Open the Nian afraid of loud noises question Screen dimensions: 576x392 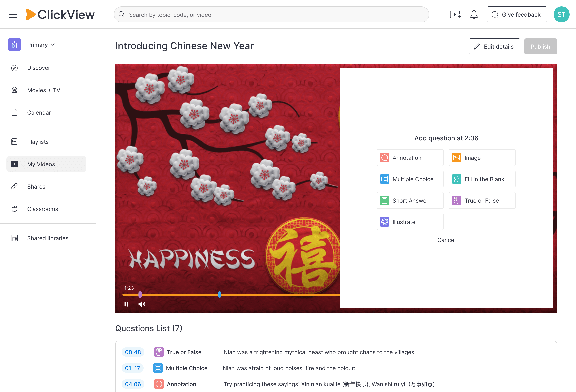pos(289,368)
